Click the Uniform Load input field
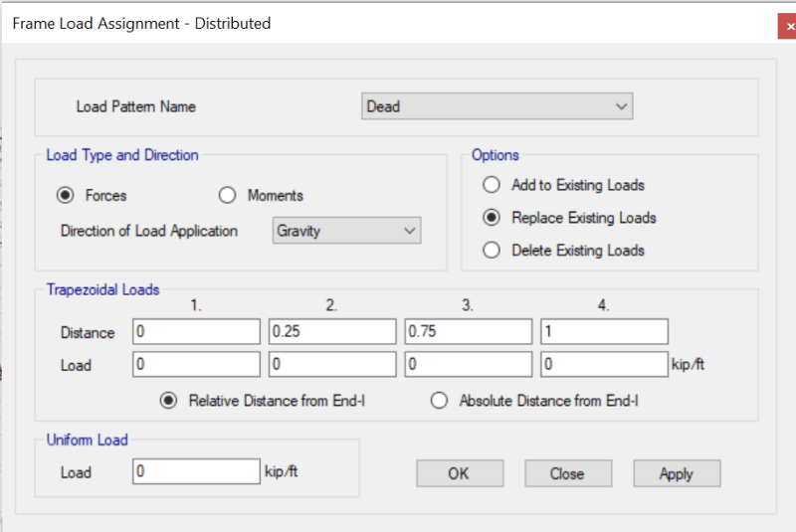796x532 pixels. coord(196,471)
